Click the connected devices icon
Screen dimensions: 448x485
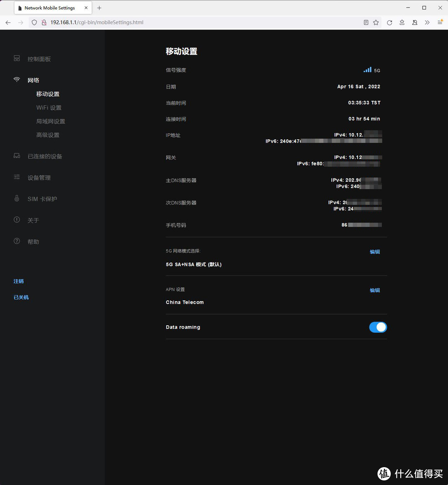tap(17, 156)
